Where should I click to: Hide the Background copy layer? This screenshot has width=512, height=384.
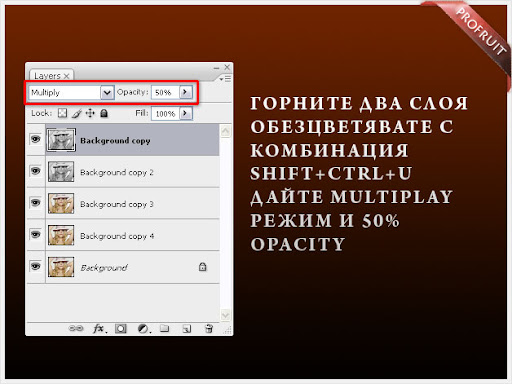(x=35, y=139)
